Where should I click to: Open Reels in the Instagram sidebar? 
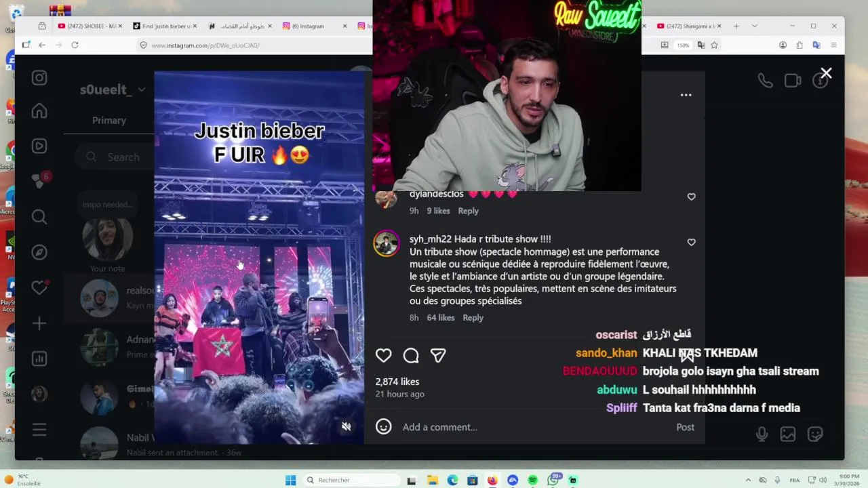(39, 146)
